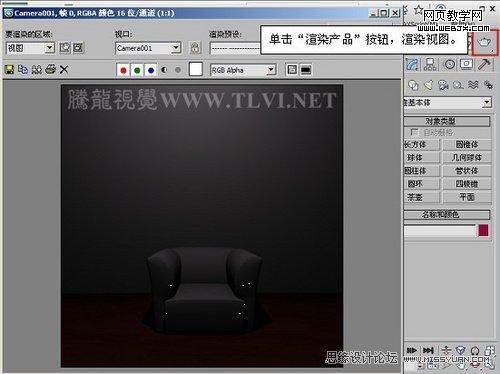The height and width of the screenshot is (374, 500).
Task: Click the auto region selected icon
Action: coord(78,48)
